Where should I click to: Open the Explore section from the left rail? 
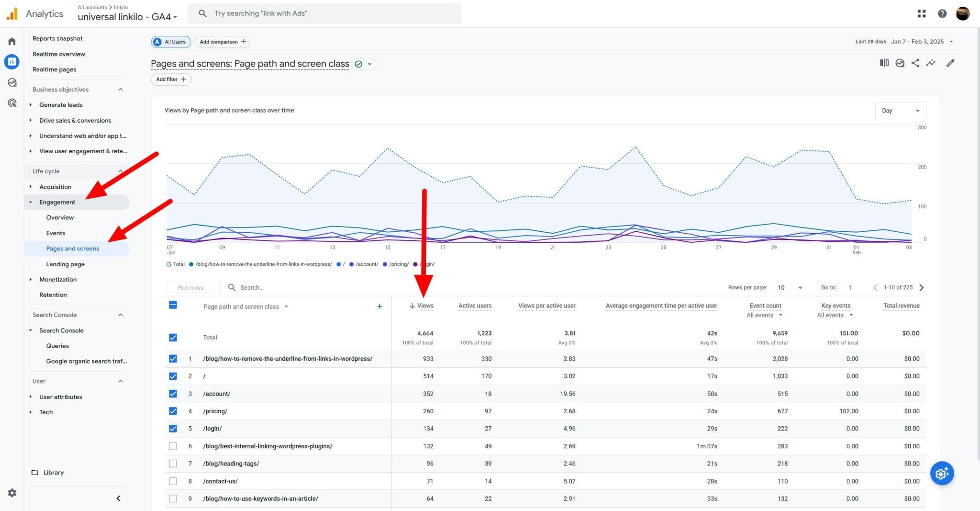pyautogui.click(x=11, y=82)
